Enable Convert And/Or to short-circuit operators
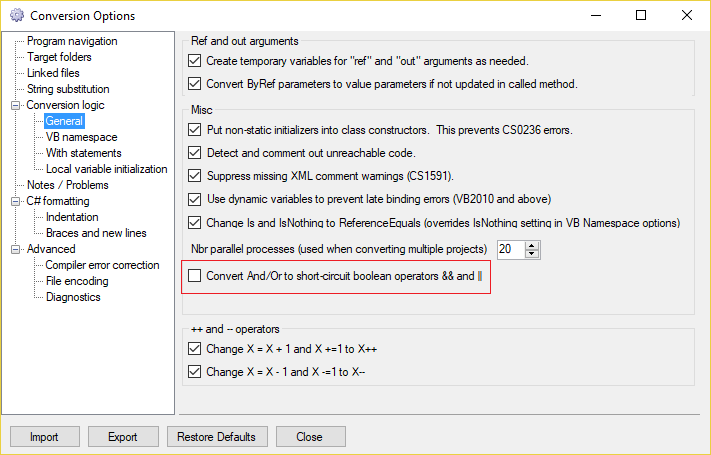Image resolution: width=711 pixels, height=455 pixels. tap(195, 275)
